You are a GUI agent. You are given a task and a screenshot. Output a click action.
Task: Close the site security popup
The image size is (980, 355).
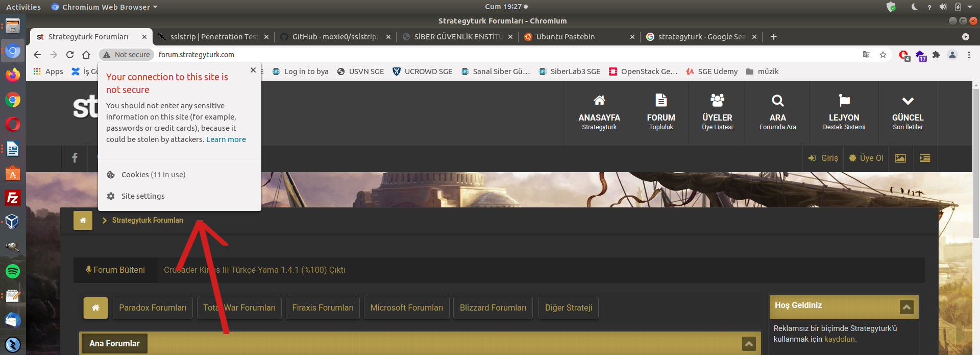point(253,70)
